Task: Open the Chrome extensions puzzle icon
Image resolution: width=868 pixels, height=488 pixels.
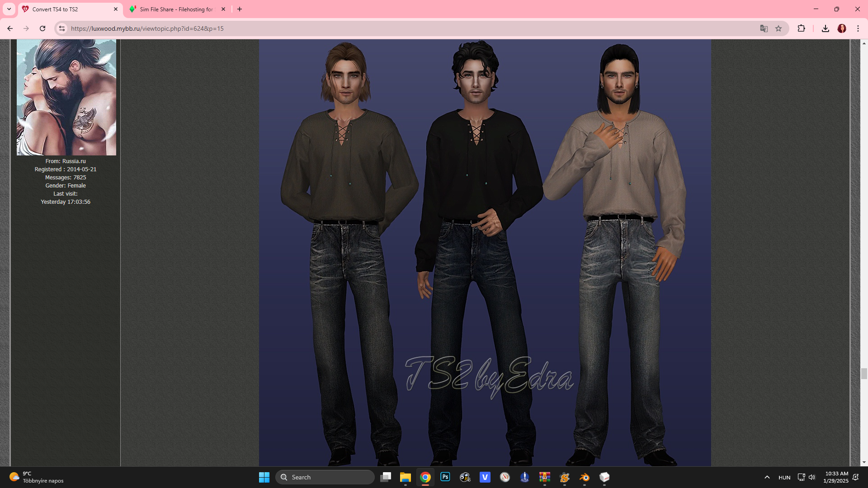Action: [x=801, y=28]
